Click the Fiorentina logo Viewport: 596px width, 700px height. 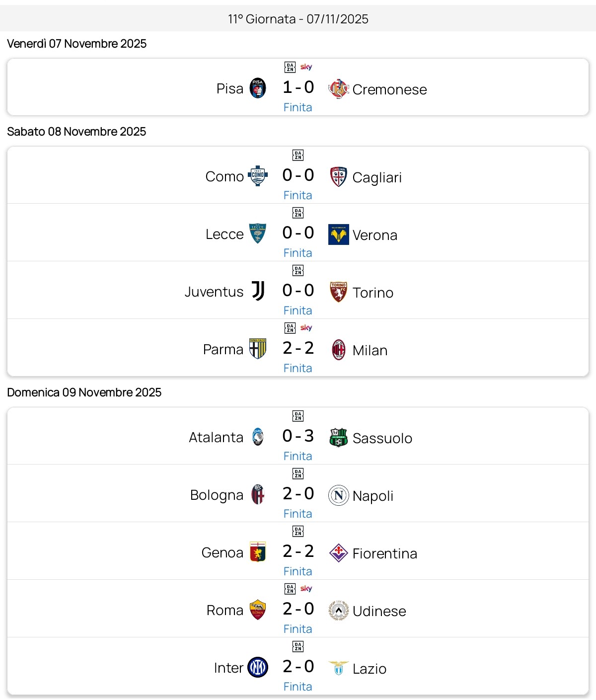coord(339,553)
